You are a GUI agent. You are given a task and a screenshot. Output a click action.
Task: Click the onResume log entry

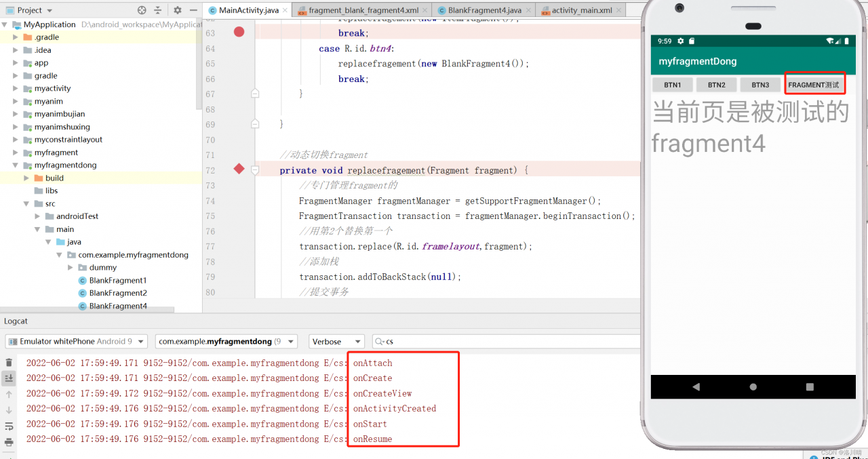[x=372, y=439]
